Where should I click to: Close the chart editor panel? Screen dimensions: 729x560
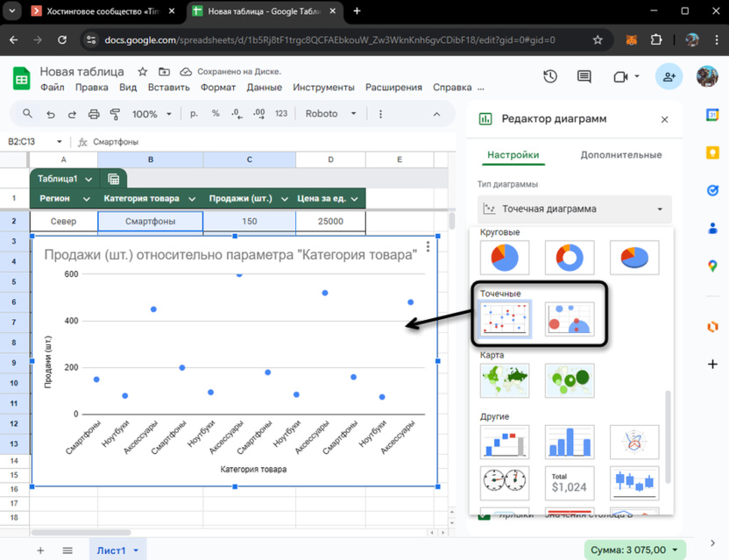[x=664, y=119]
